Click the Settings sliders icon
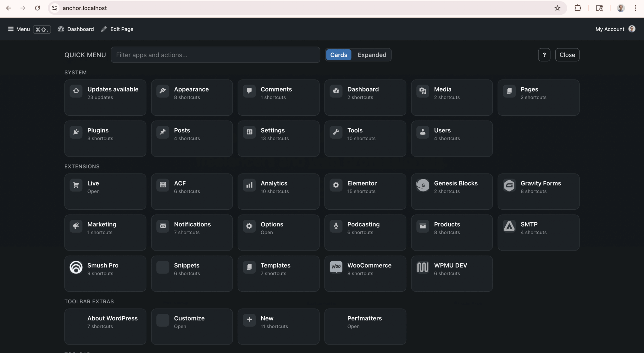 249,132
